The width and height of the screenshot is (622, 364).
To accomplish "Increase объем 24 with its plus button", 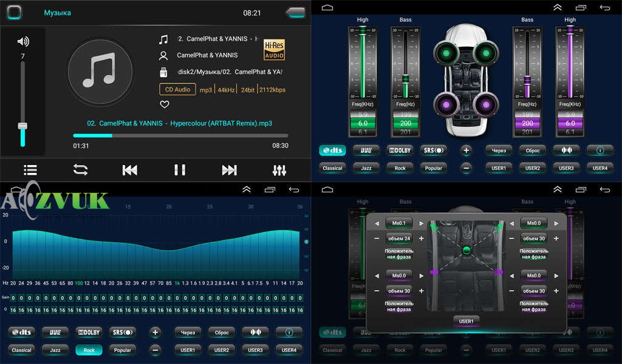I will click(422, 238).
